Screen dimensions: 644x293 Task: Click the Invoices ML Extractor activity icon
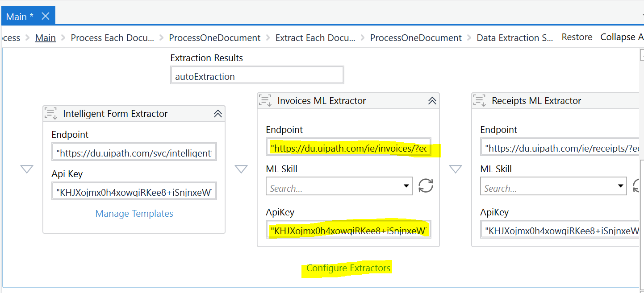click(x=265, y=101)
